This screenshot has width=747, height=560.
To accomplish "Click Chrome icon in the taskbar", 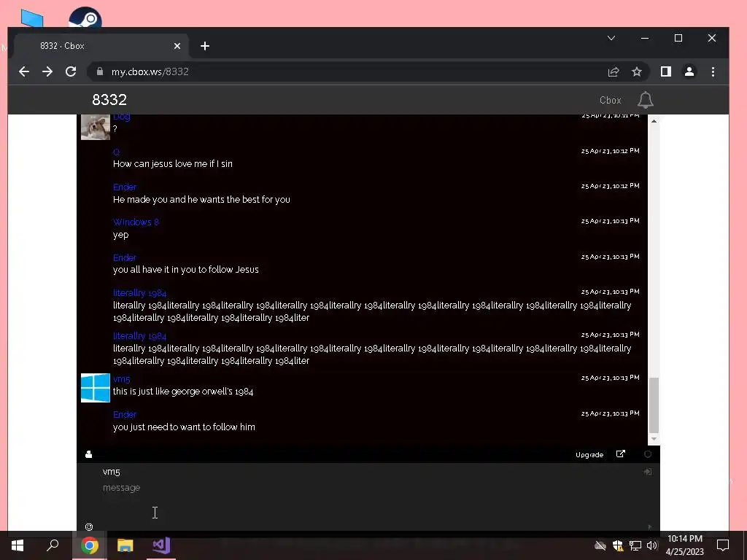I will (89, 545).
